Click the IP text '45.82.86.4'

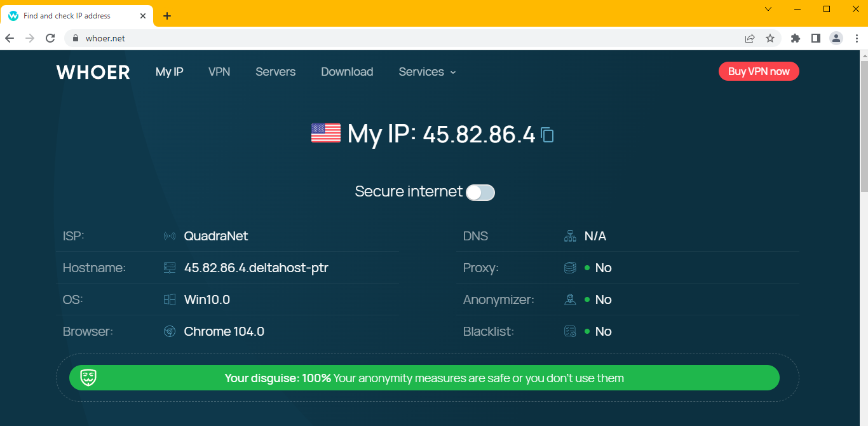(479, 135)
